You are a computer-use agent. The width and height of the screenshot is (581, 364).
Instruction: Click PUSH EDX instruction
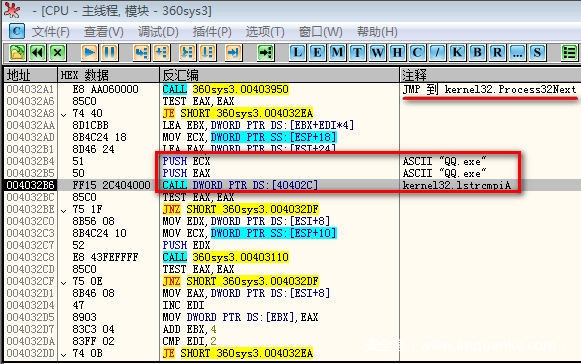(x=186, y=245)
